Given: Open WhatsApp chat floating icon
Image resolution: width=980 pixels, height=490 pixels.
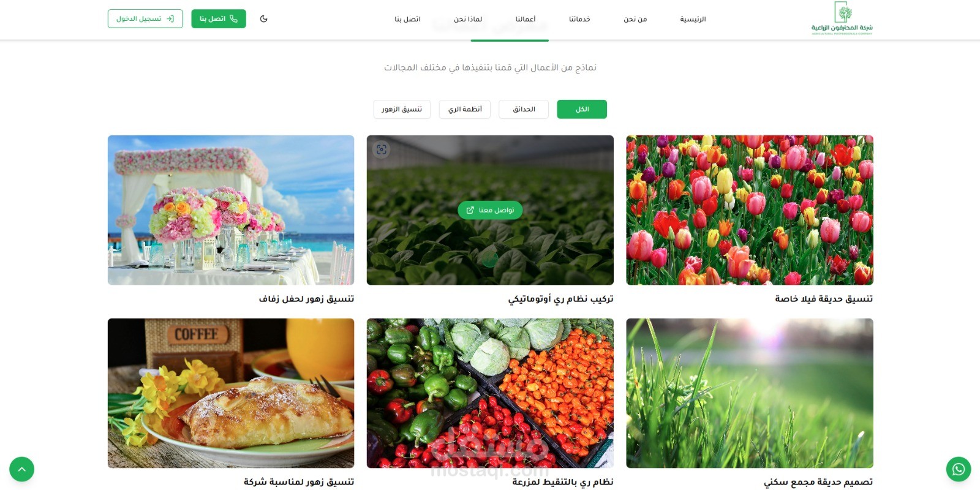Looking at the screenshot, I should tap(959, 469).
